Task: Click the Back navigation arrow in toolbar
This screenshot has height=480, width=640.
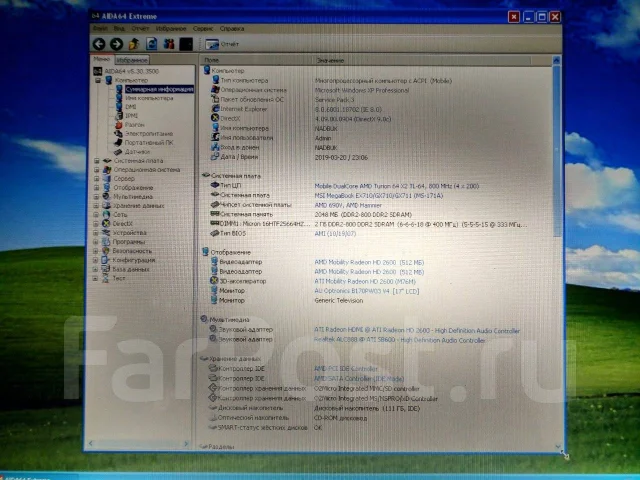Action: 99,44
